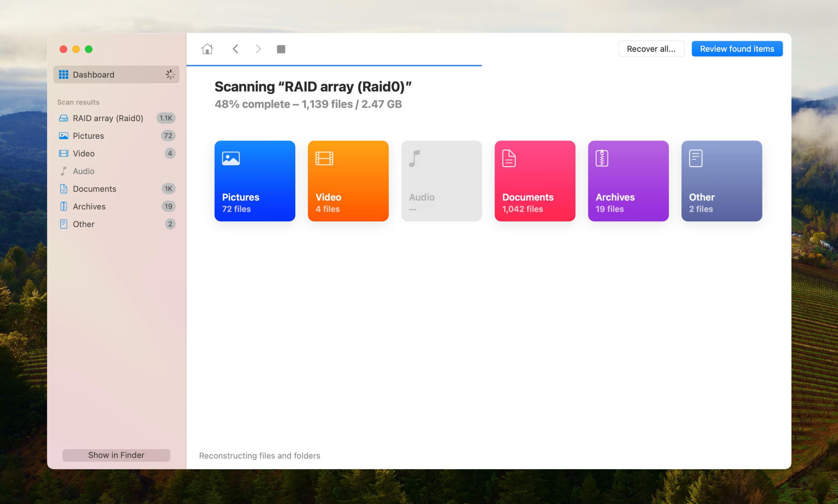This screenshot has height=504, width=838.
Task: Select Video in the sidebar
Action: tap(83, 153)
